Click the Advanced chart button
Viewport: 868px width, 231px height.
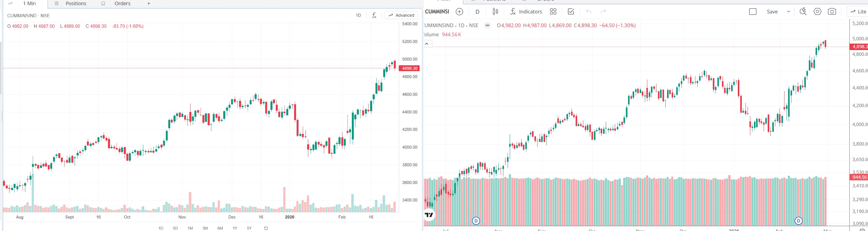[401, 15]
